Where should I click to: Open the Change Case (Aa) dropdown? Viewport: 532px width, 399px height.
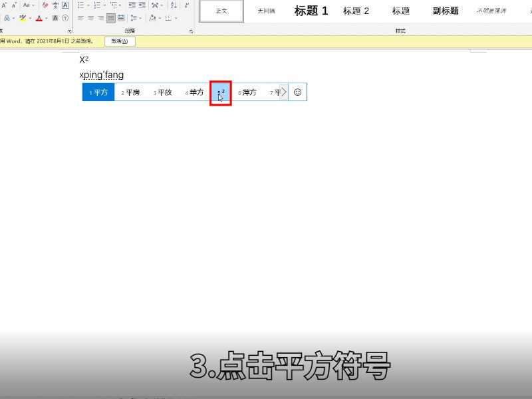27,5
